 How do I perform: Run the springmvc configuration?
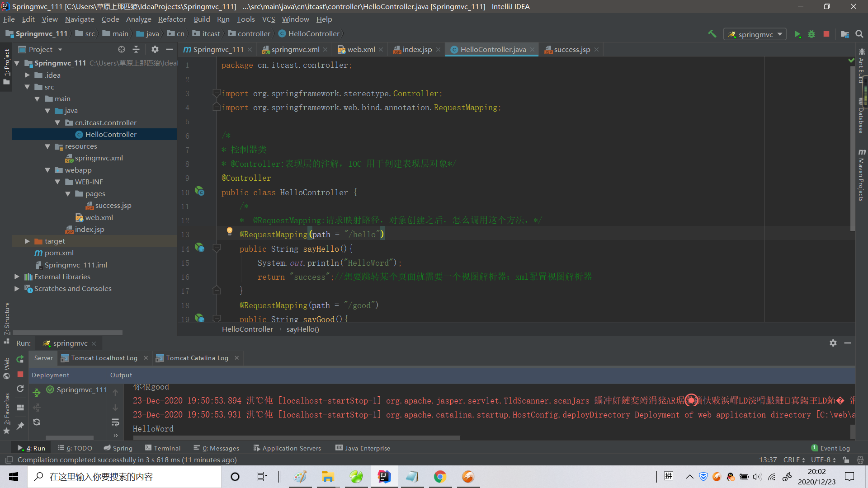pyautogui.click(x=797, y=34)
